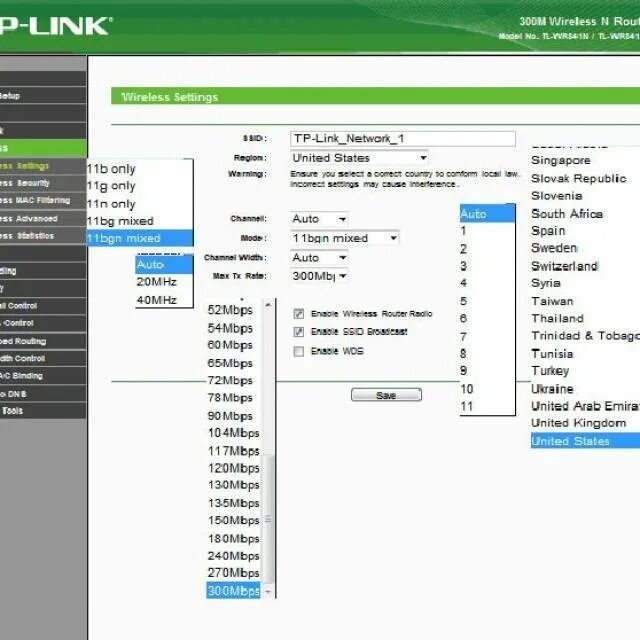Select 90Mbps in rate list
The height and width of the screenshot is (640, 640).
pyautogui.click(x=233, y=416)
